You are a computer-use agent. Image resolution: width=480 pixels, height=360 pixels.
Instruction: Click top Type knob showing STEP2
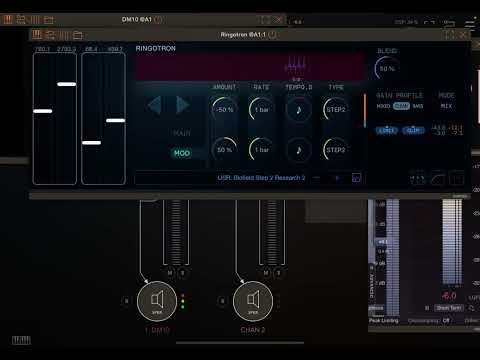[x=335, y=109]
